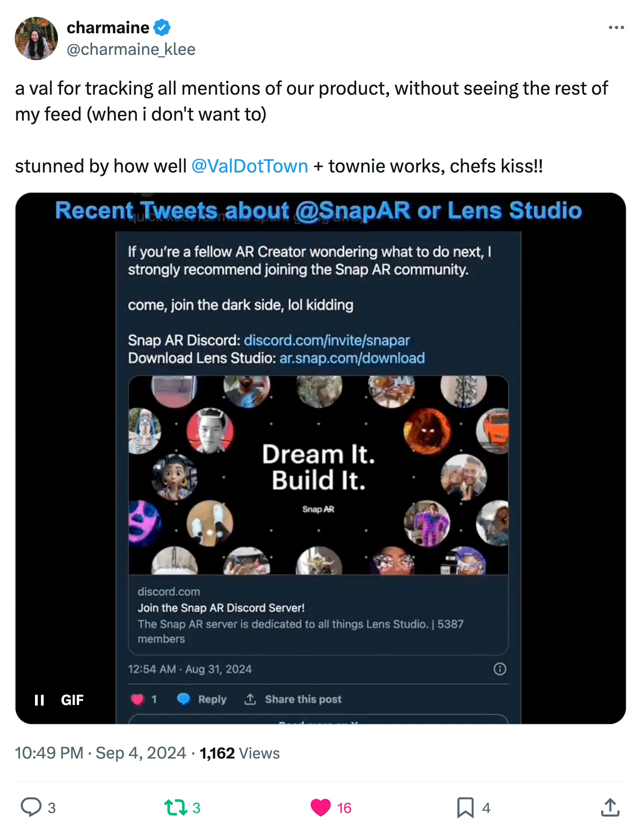Click Share this post in embed
The height and width of the screenshot is (829, 644).
[293, 699]
